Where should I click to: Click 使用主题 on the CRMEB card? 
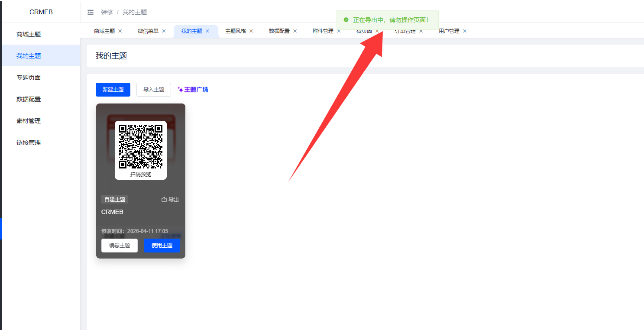(162, 246)
